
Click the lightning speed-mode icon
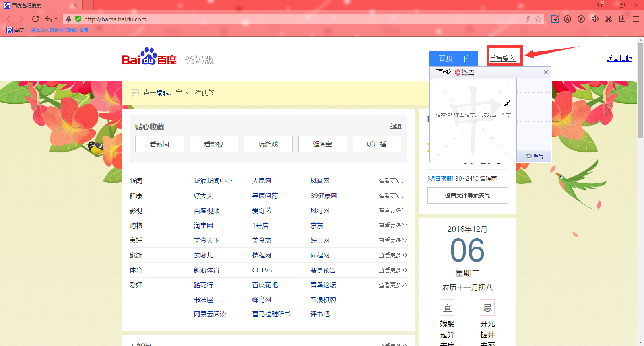pyautogui.click(x=528, y=19)
